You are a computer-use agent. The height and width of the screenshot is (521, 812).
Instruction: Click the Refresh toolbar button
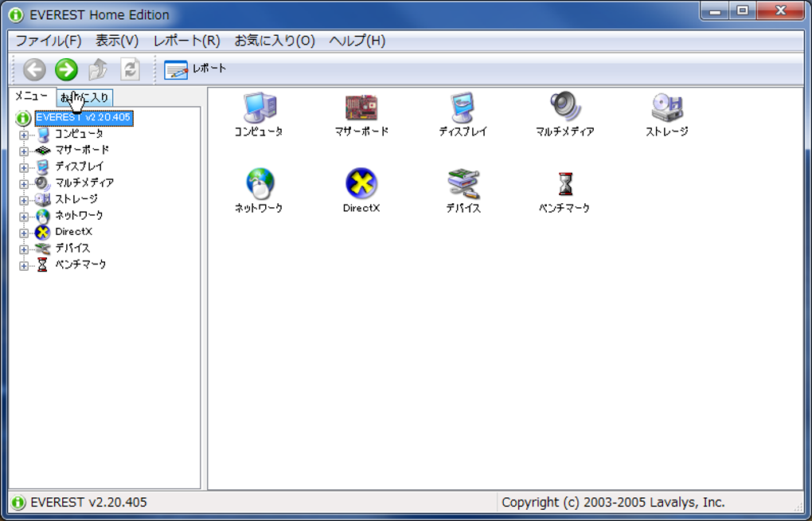(130, 69)
